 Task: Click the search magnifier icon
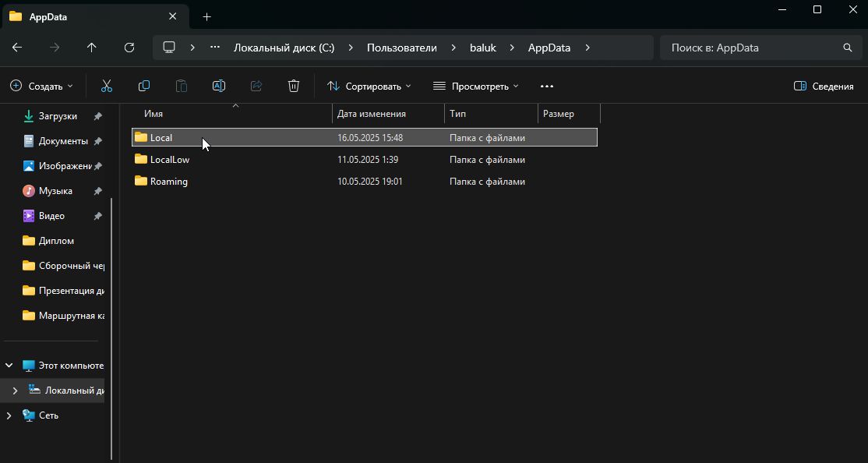click(848, 48)
